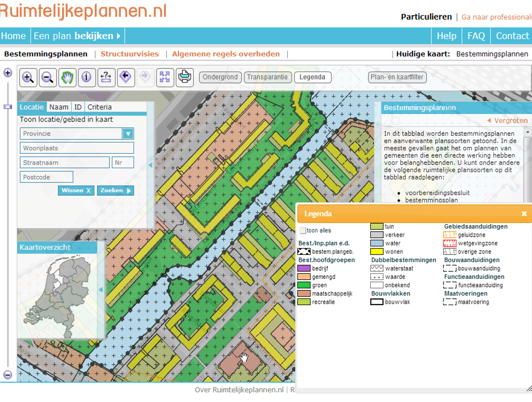Click the groen legend swatch

(304, 285)
